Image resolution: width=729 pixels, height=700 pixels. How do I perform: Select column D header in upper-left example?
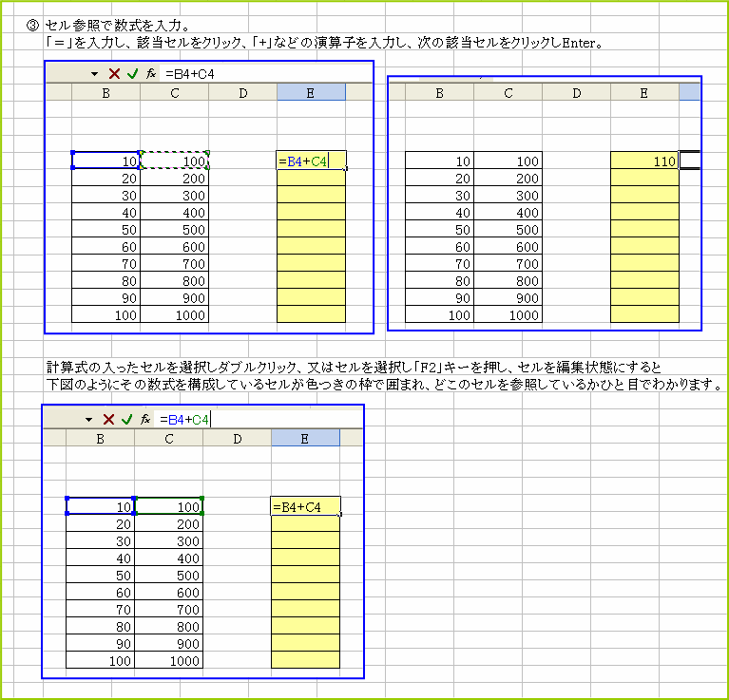click(242, 92)
